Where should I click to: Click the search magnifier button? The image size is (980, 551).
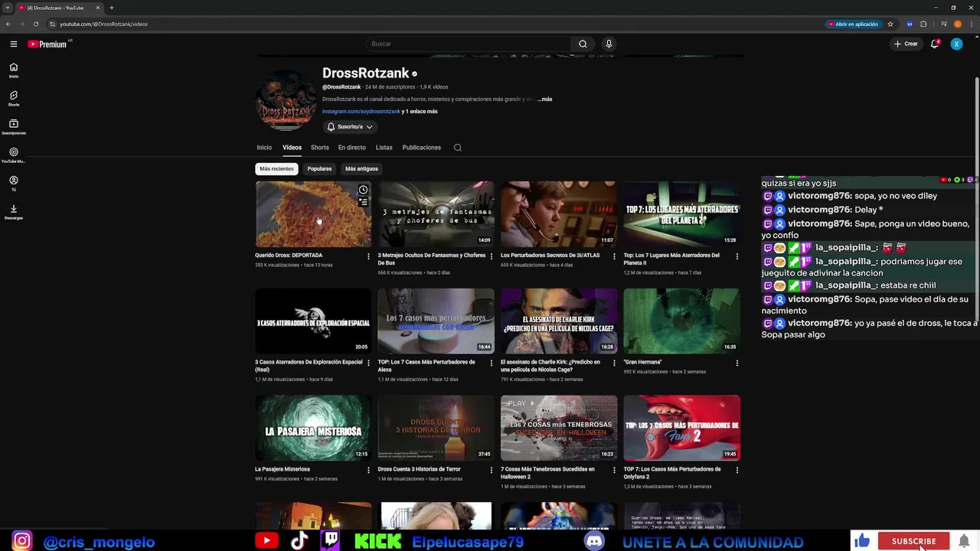(x=583, y=44)
